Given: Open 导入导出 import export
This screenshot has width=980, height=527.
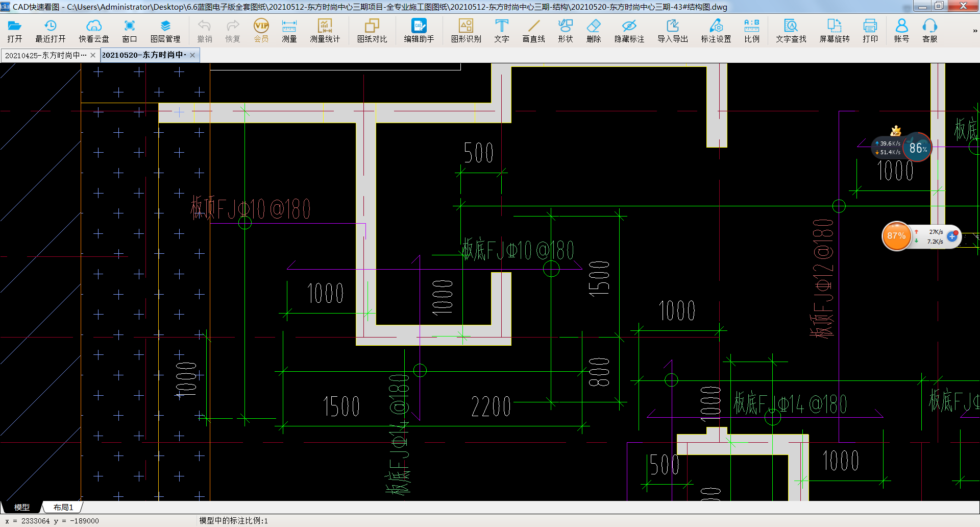Looking at the screenshot, I should (673, 31).
